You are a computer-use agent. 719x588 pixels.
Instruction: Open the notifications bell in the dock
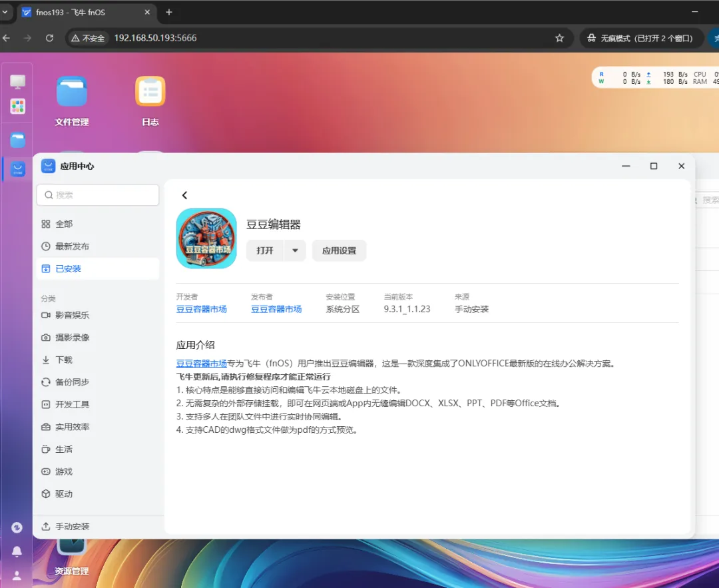pos(17,551)
